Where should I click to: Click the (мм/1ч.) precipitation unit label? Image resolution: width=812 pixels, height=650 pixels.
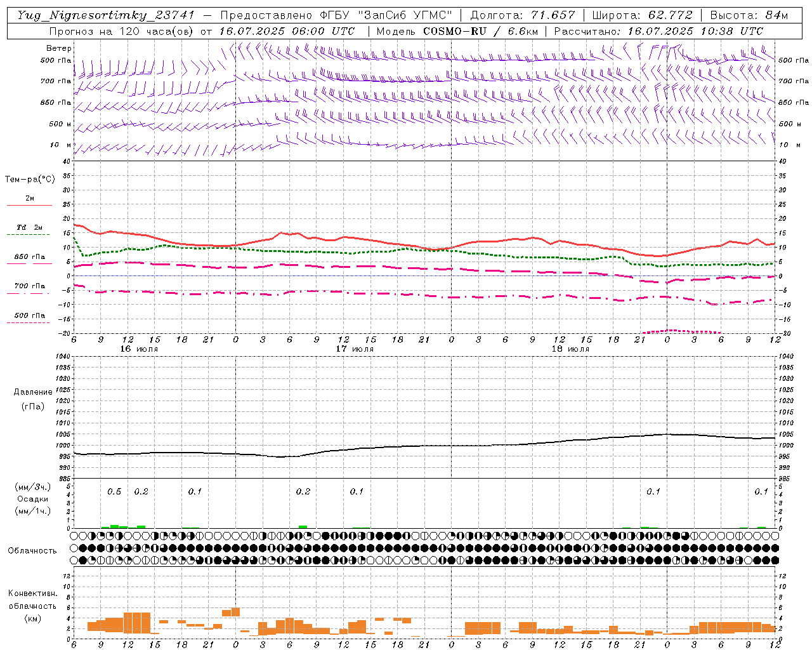33,511
